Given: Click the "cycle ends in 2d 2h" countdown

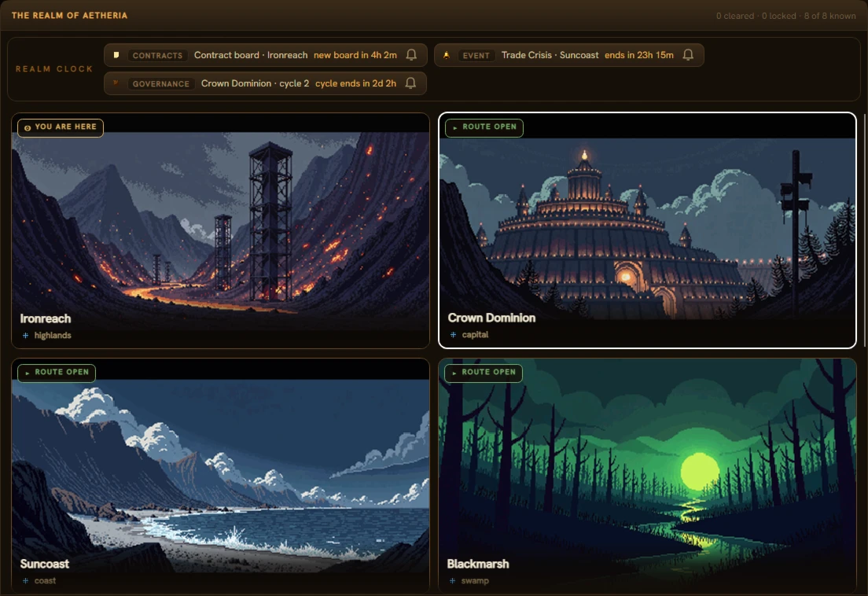Looking at the screenshot, I should [x=356, y=83].
